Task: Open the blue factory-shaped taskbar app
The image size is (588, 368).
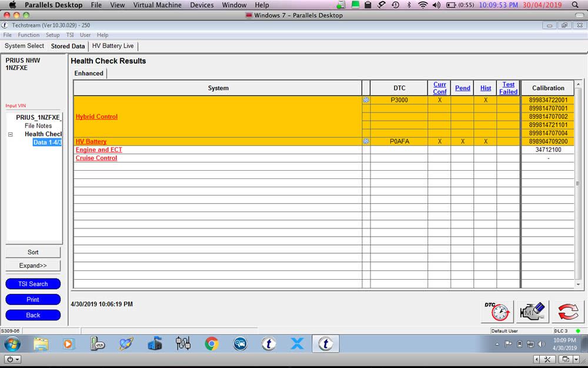Action: 155,344
